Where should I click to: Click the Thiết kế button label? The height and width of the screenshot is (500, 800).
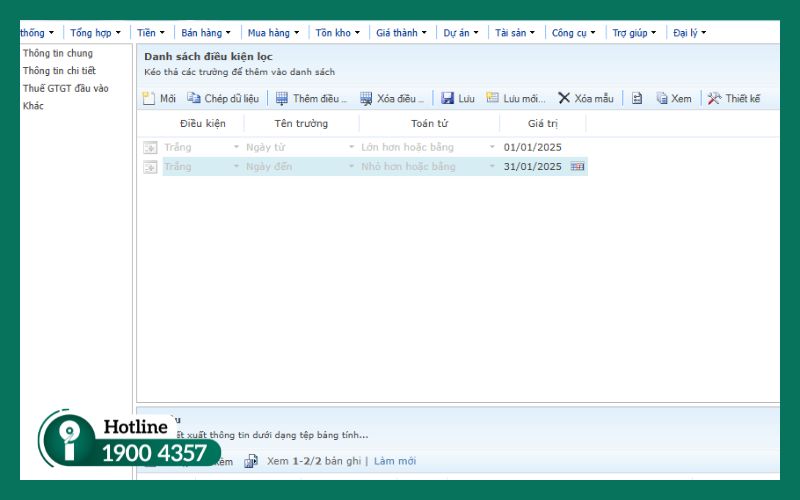(743, 98)
